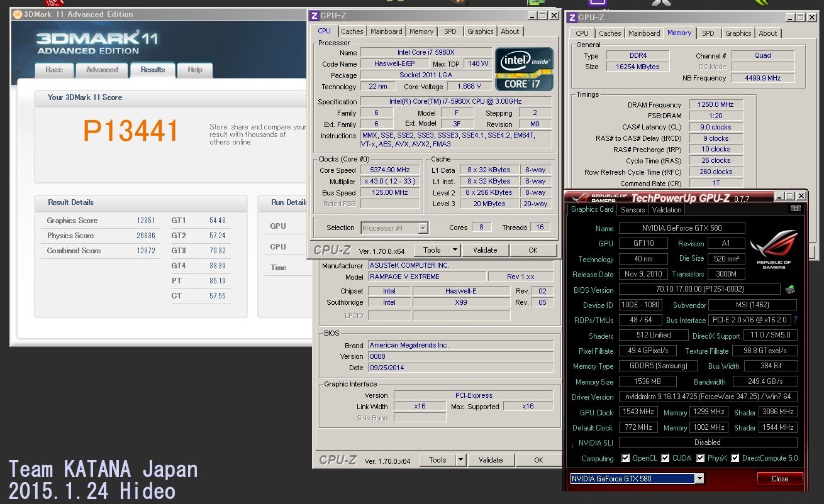Click the Z icon of CPU-Z CPU window
This screenshot has height=504, width=824.
(x=314, y=15)
